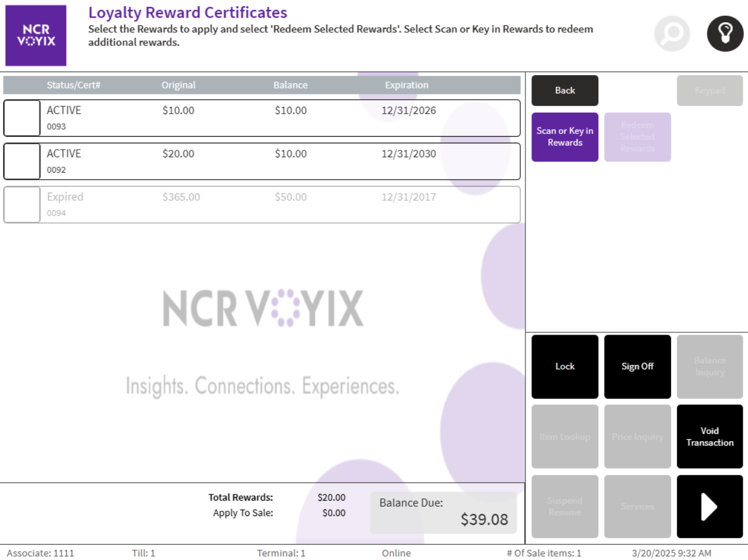Toggle checkbox for expired certificate 0094
This screenshot has width=748, height=560.
22,205
